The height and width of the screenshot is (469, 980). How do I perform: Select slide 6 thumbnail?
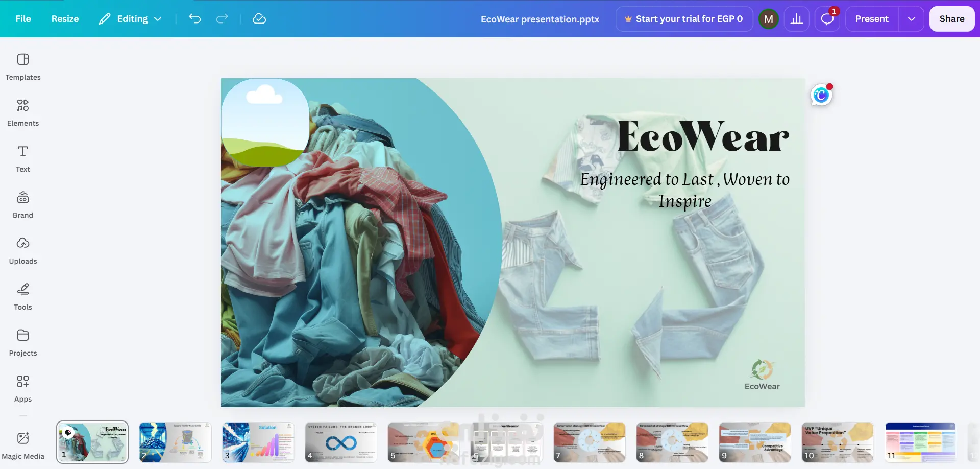tap(506, 442)
